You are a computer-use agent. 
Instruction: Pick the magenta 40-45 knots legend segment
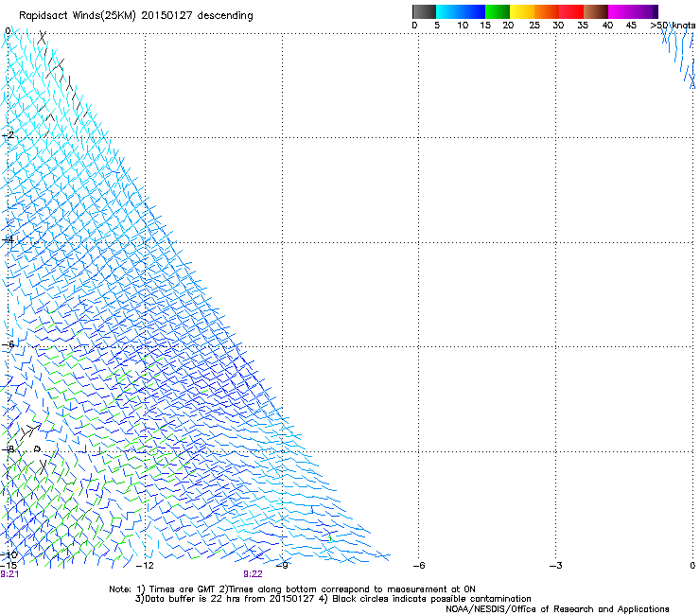[x=621, y=11]
